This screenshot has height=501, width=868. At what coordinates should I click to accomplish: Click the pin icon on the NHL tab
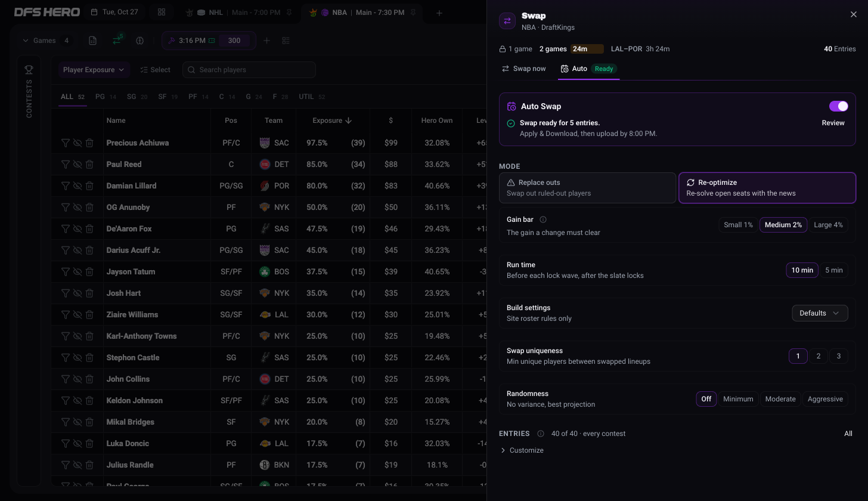289,13
